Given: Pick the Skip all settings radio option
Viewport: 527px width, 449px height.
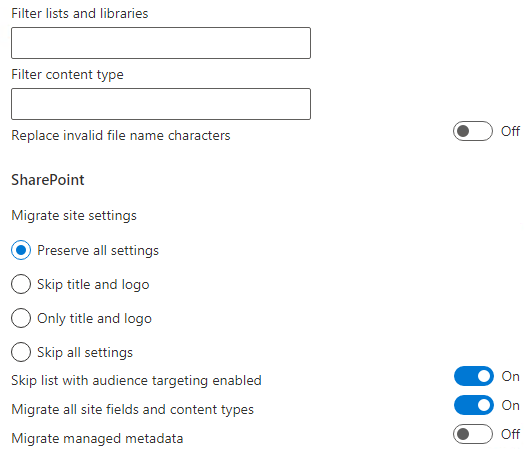Looking at the screenshot, I should (21, 352).
